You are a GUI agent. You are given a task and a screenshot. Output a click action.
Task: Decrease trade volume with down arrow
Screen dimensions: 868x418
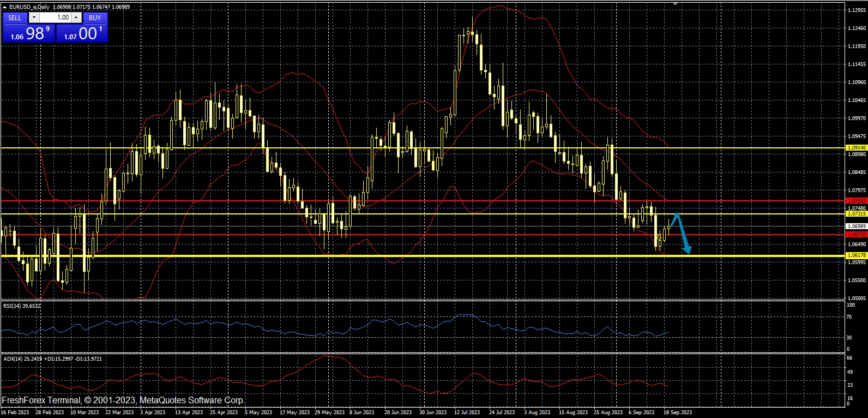point(34,17)
